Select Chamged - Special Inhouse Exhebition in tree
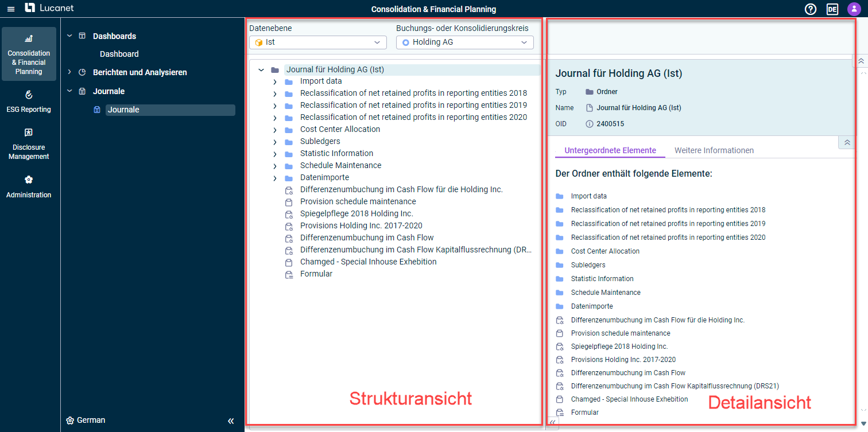 368,262
